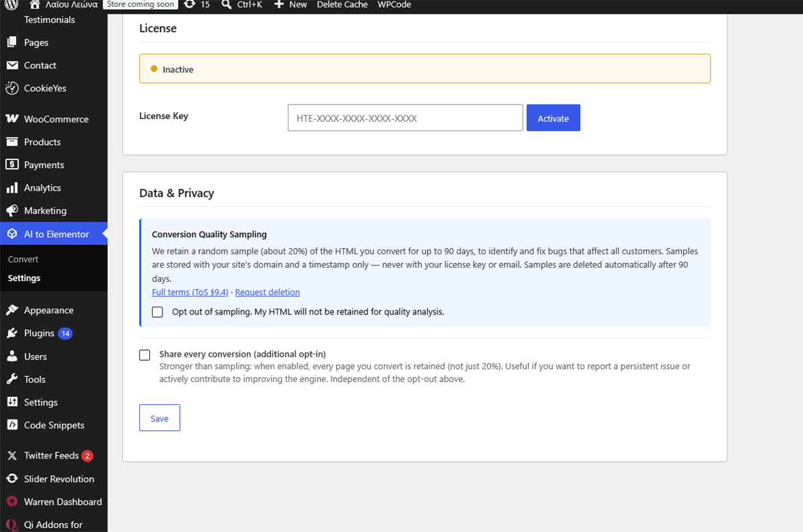Click the Save button

pyautogui.click(x=159, y=418)
